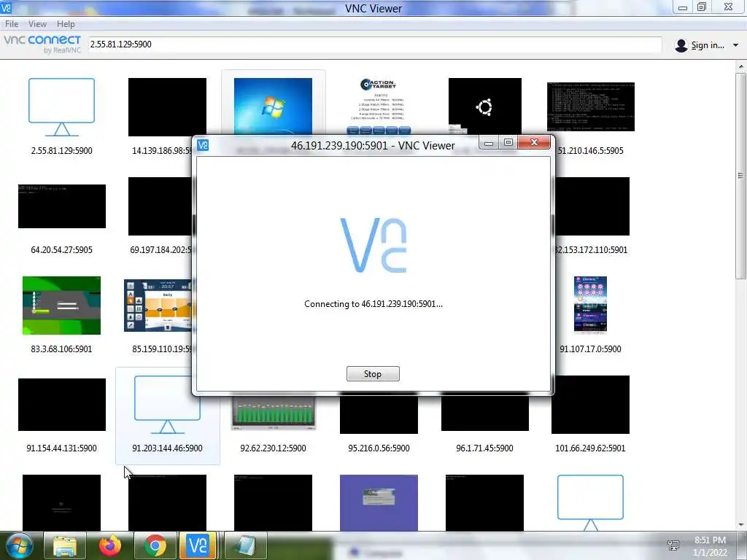
Task: Click the vertical scrollbar thumb of address book
Action: (x=740, y=176)
